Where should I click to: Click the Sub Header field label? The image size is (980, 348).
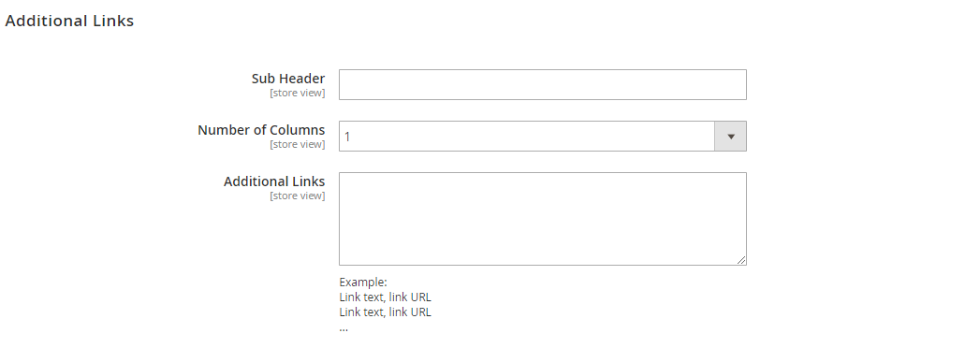[x=288, y=79]
